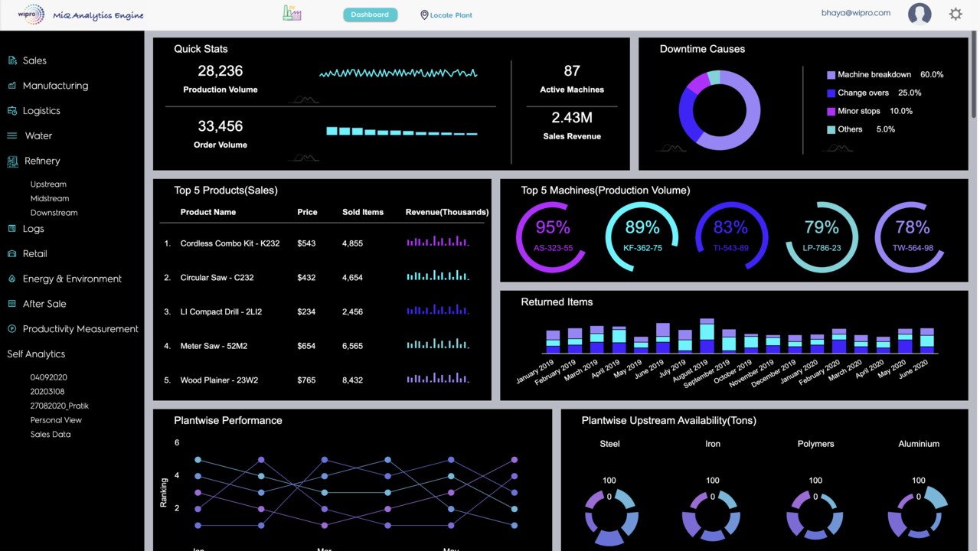
Task: Open the Dashboard tab button
Action: [371, 15]
